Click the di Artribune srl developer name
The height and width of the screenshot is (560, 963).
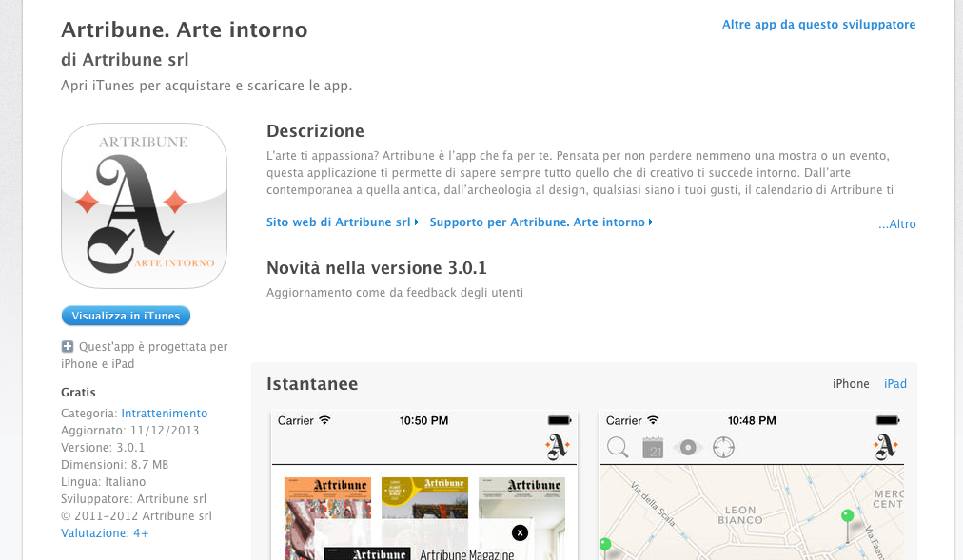click(x=125, y=60)
